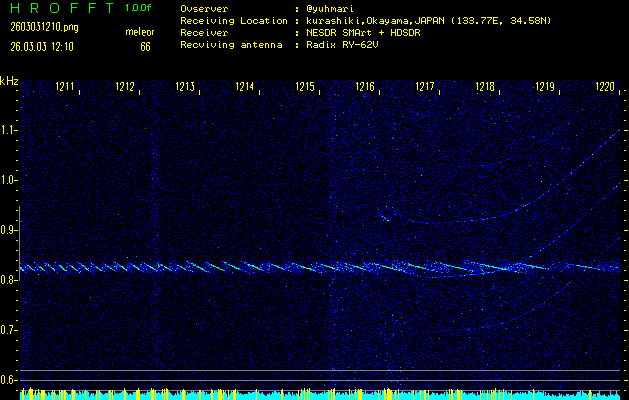
Task: Click the kHz unit label
Action: [x=9, y=81]
